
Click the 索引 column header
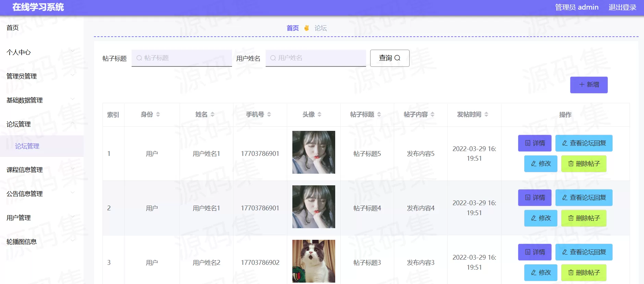pos(113,115)
